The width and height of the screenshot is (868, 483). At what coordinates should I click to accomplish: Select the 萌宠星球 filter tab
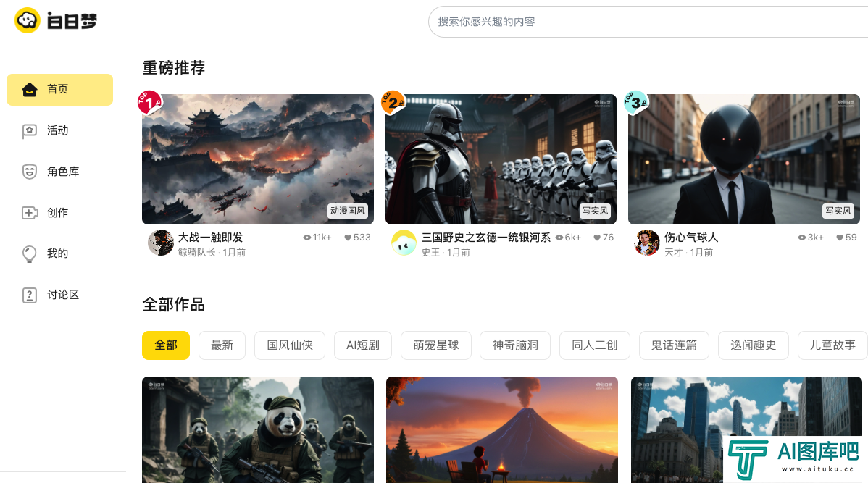[x=436, y=345]
